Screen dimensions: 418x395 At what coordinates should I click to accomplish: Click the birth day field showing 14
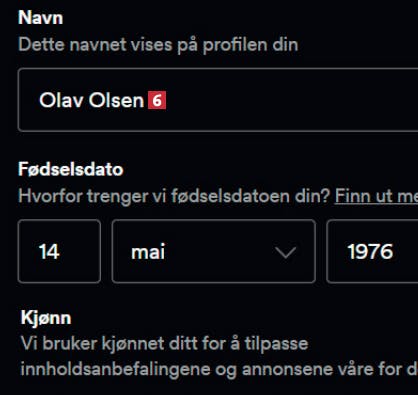coord(59,251)
